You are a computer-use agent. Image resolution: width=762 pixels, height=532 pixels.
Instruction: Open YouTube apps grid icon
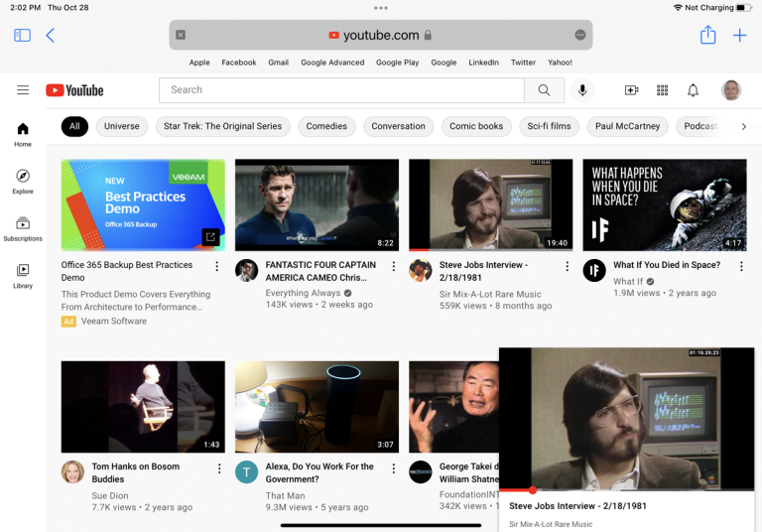663,90
